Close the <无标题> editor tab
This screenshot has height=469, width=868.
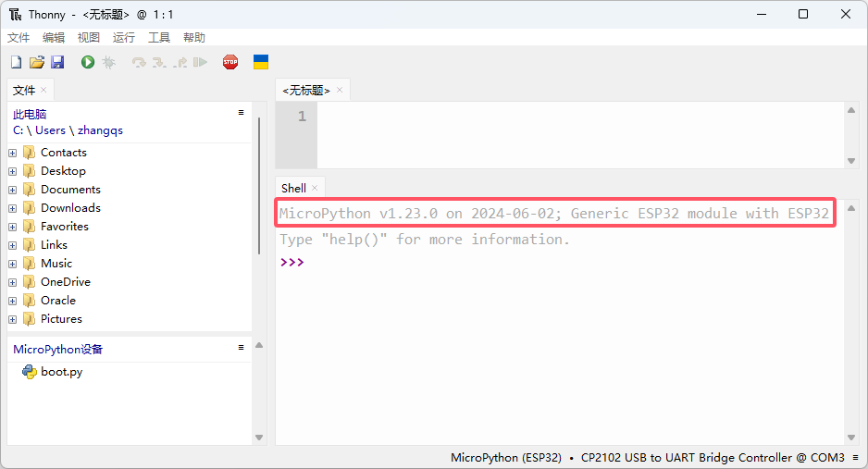(340, 90)
